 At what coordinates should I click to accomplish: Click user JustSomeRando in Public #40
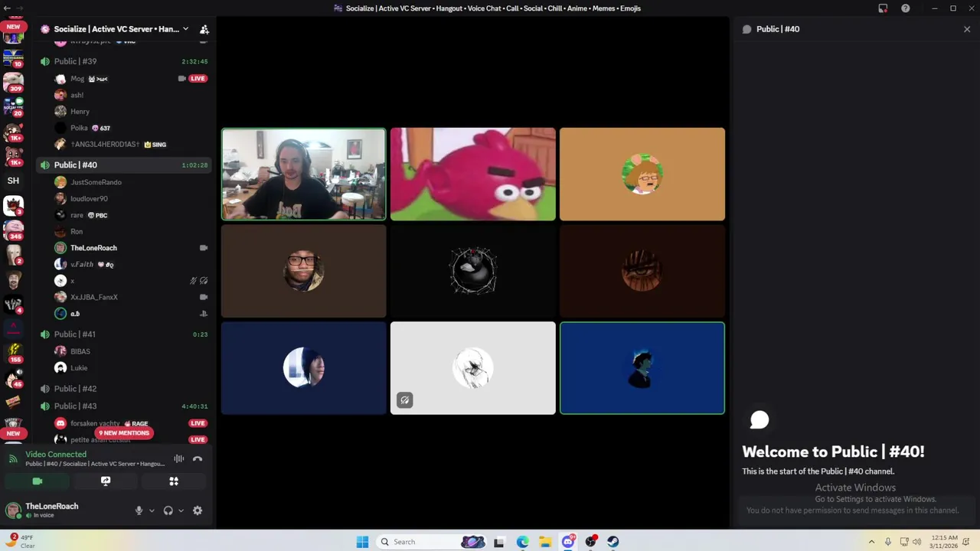(x=96, y=182)
